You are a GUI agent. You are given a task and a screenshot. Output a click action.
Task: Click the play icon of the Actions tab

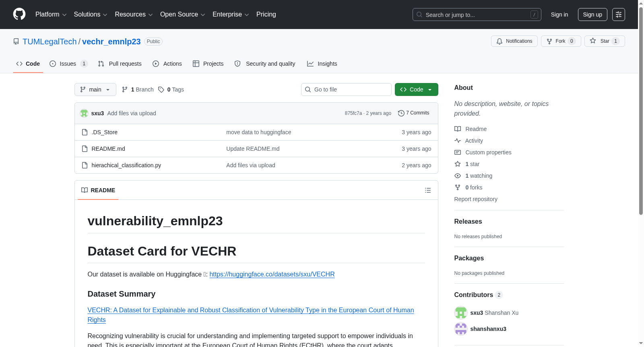pos(156,64)
